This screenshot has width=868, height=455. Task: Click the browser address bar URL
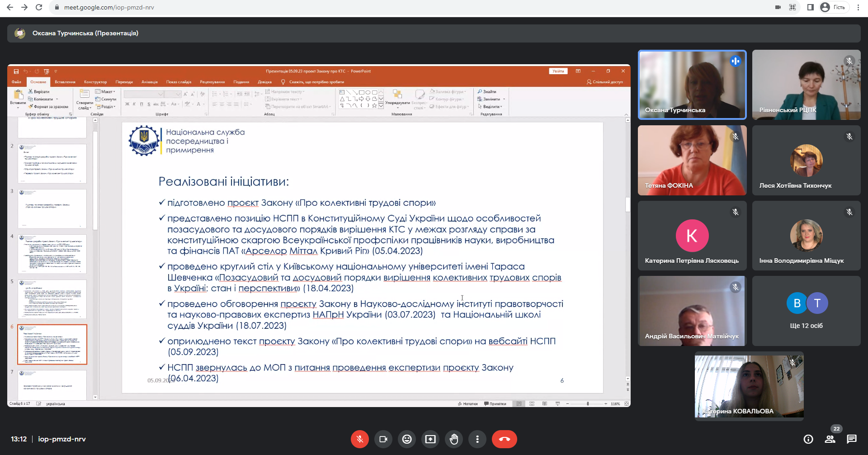(109, 8)
